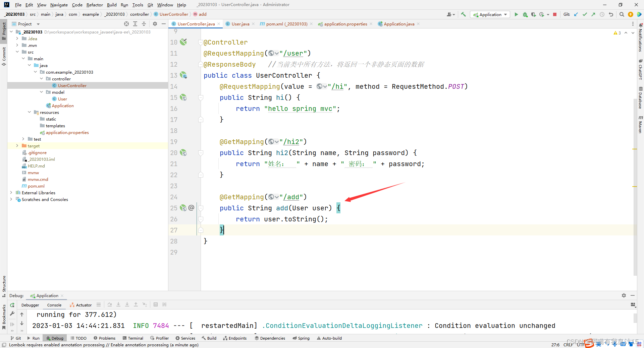This screenshot has width=644, height=348.
Task: Click the Git commit checkmark icon
Action: click(x=585, y=14)
